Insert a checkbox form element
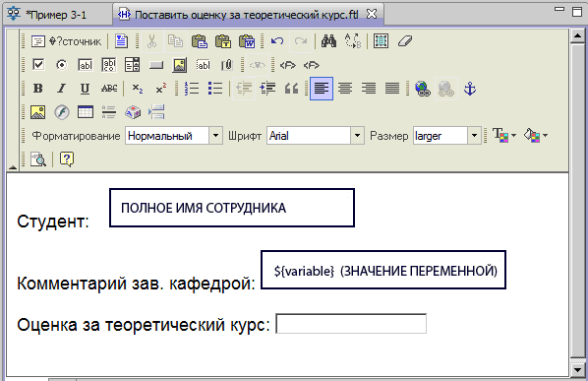588x381 pixels. tap(38, 65)
